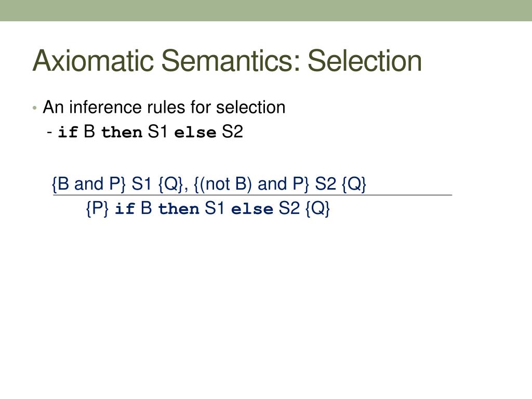Click the blue 'else' keyword in conclusion
The image size is (532, 399).
[x=252, y=209]
